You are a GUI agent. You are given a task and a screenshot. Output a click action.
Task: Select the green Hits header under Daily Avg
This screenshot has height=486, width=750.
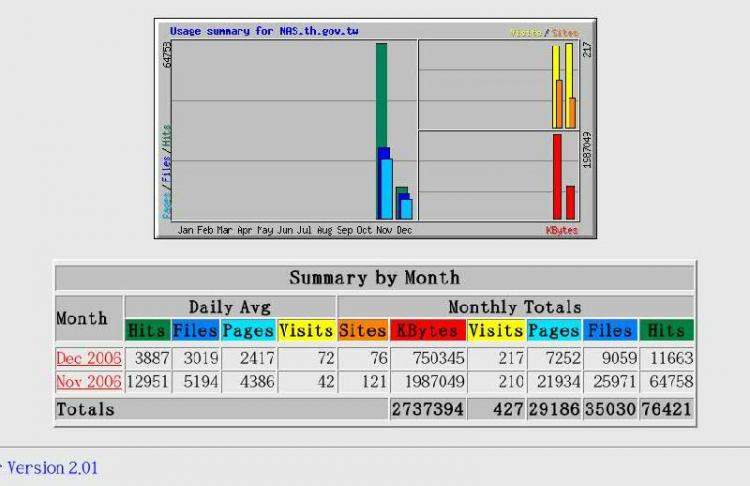[x=147, y=330]
